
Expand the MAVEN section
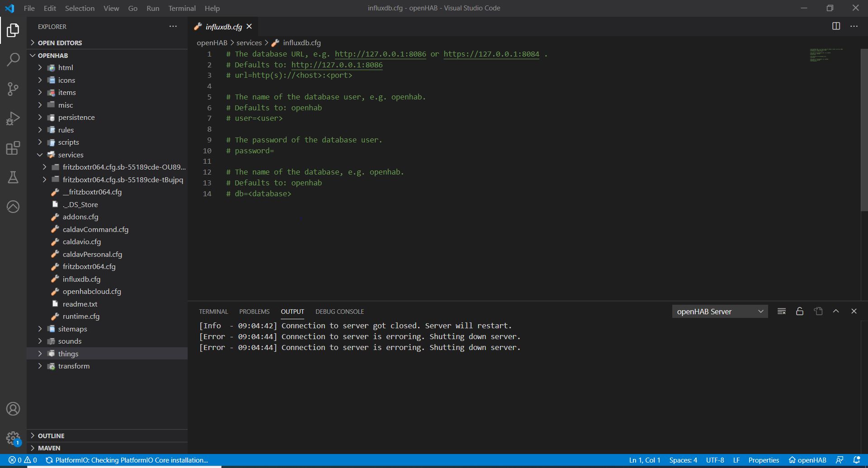(107, 448)
